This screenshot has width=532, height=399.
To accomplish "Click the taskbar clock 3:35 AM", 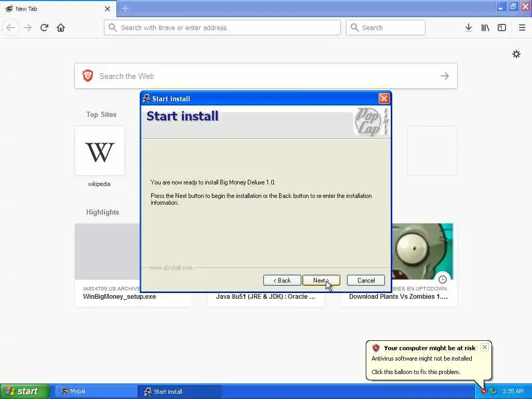I will pos(513,391).
